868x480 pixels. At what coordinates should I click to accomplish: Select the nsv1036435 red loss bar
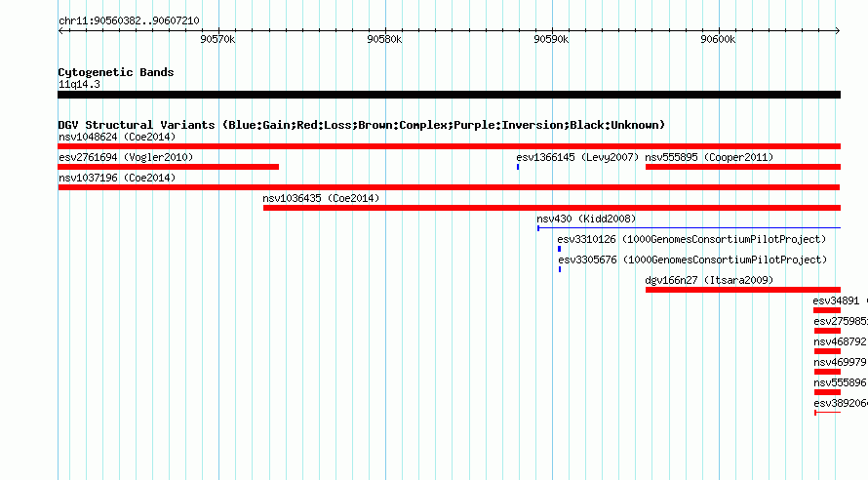click(552, 208)
